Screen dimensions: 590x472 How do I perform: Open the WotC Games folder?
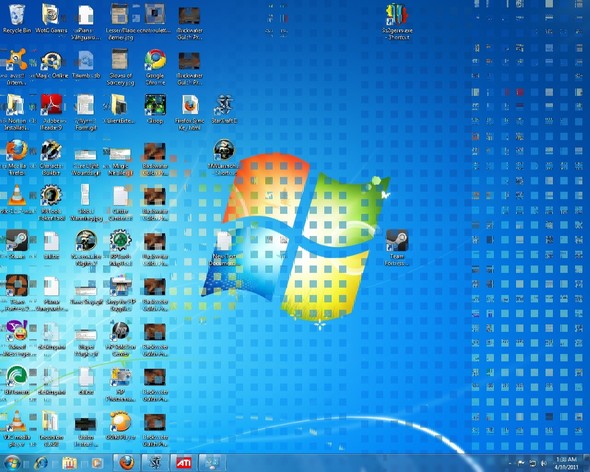tap(51, 18)
